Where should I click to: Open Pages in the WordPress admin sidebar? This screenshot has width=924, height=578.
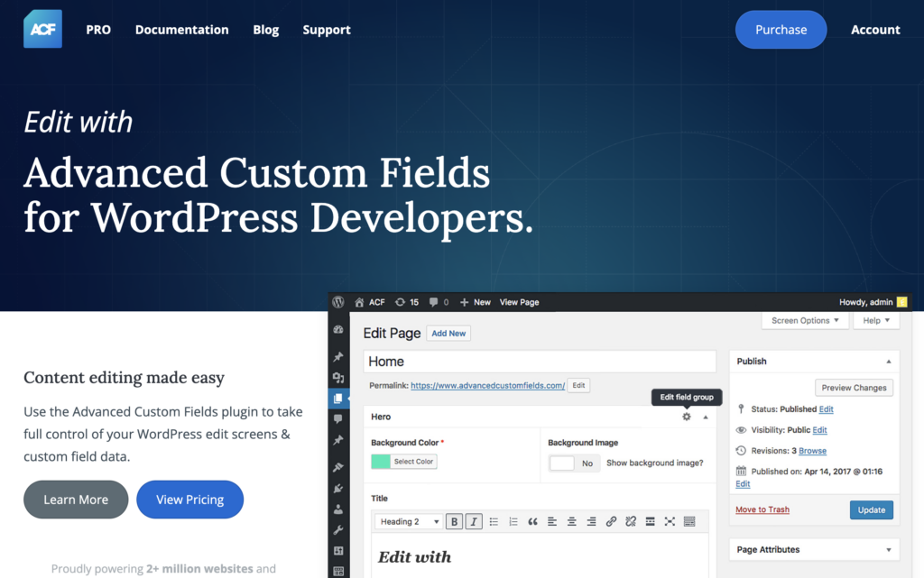click(x=338, y=398)
